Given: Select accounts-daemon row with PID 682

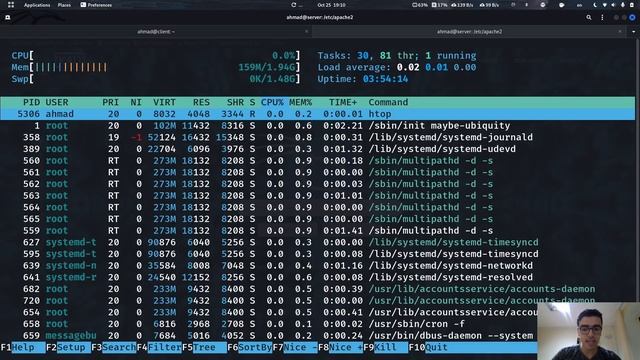Looking at the screenshot, I should click(x=318, y=289).
